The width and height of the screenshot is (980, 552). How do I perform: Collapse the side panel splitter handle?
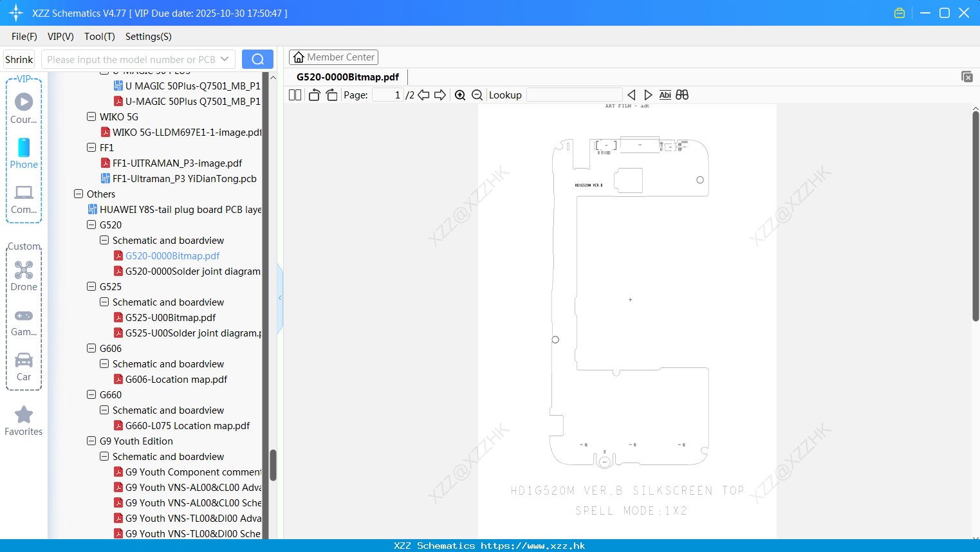pyautogui.click(x=280, y=297)
